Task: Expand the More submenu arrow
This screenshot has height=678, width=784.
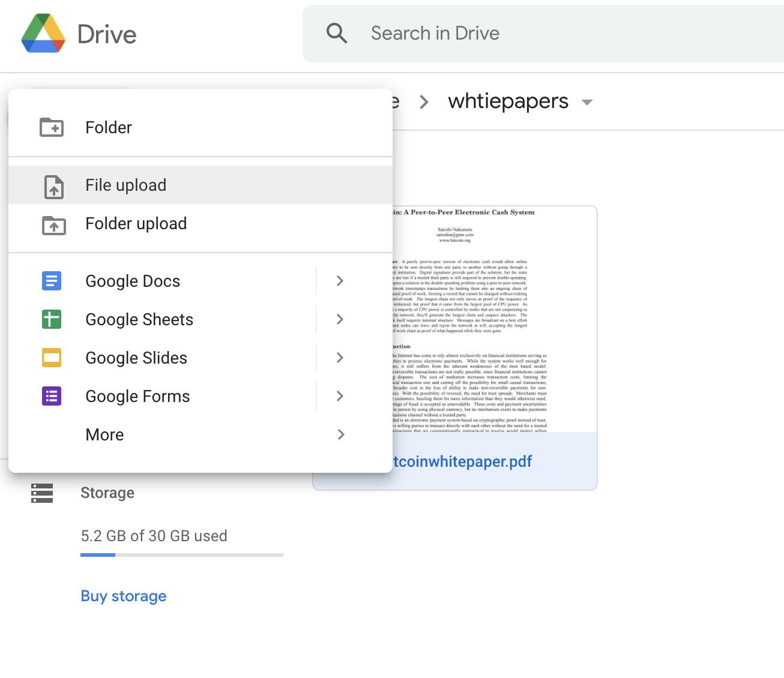Action: 340,434
